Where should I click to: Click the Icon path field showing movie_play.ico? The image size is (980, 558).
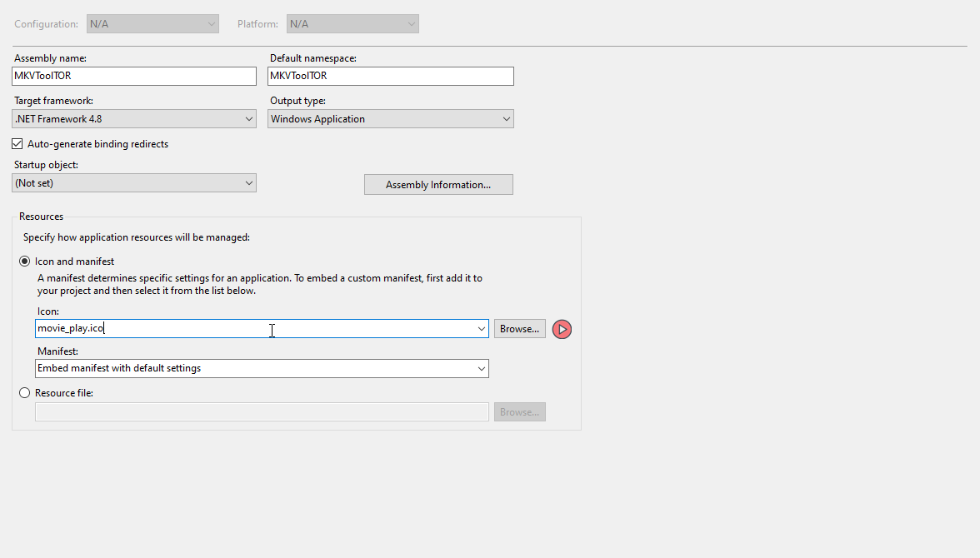click(250, 329)
